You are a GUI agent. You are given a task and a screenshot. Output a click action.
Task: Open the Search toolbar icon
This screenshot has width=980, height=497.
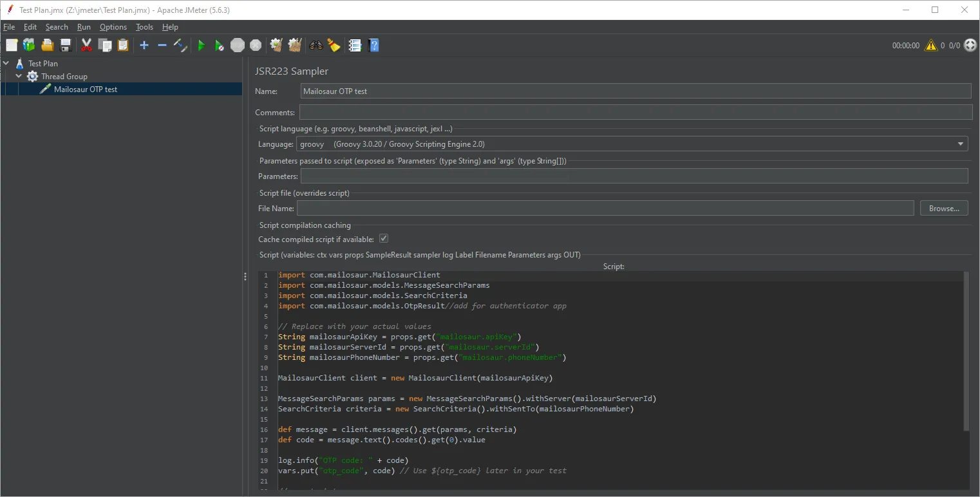(315, 45)
